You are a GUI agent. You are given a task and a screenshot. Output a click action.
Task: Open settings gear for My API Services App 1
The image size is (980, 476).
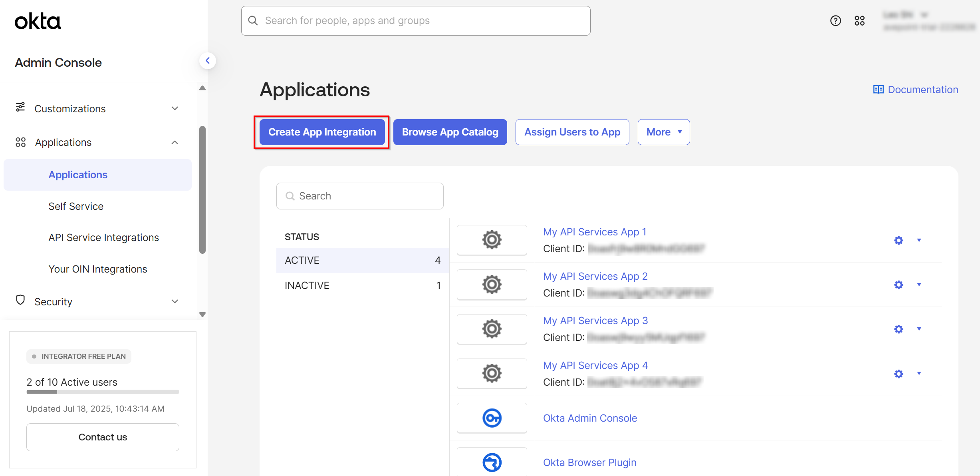[898, 240]
